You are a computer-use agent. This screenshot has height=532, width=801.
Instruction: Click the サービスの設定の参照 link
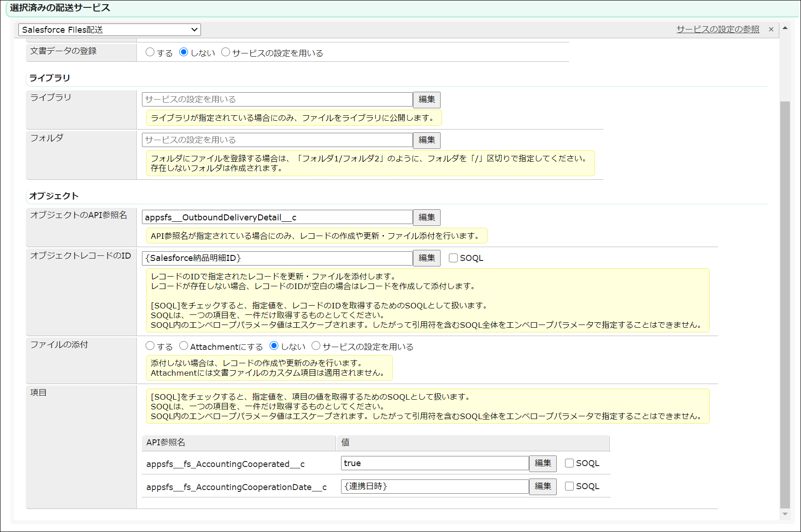tap(717, 30)
